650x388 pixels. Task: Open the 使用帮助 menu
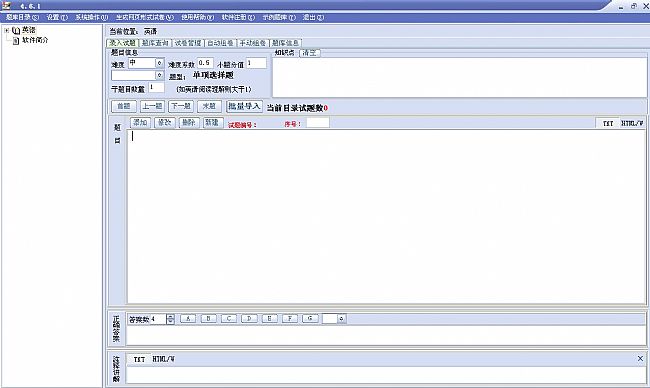[197, 17]
